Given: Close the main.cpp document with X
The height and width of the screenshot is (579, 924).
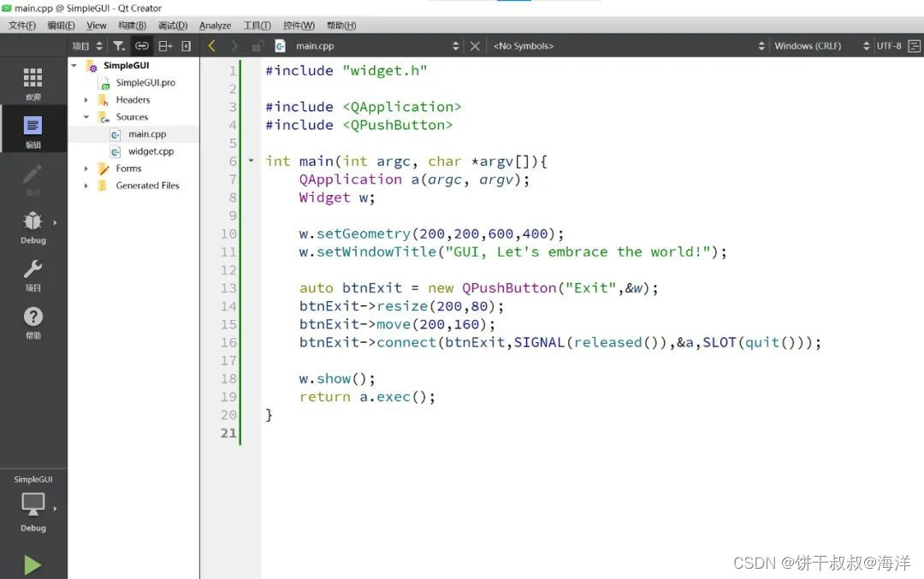Looking at the screenshot, I should pos(475,46).
